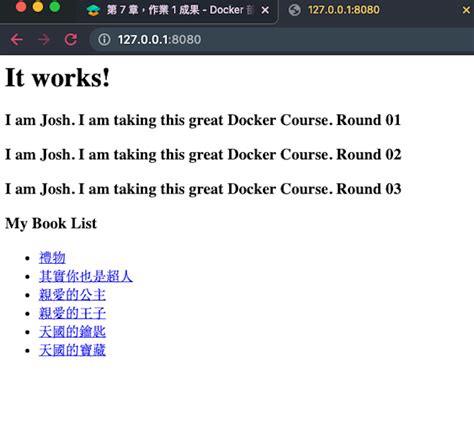Click the yellow minimize window button
This screenshot has width=474, height=431.
tap(38, 6)
